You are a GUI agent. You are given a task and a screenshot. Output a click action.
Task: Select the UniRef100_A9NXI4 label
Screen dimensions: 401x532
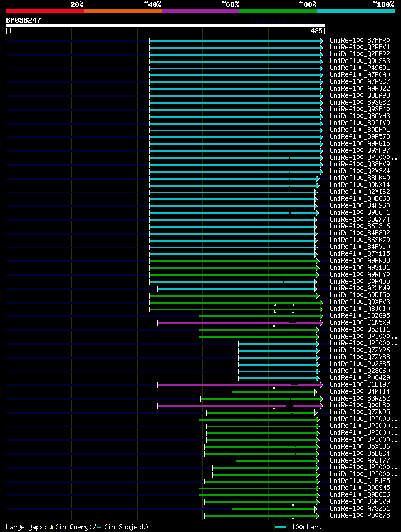coord(360,185)
